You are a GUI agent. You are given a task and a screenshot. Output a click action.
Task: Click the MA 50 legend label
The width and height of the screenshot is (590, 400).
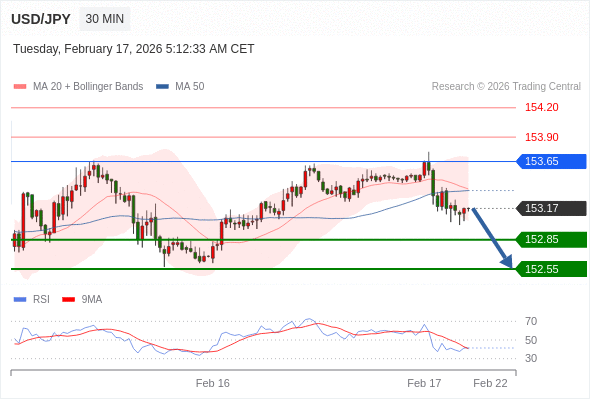pos(190,87)
